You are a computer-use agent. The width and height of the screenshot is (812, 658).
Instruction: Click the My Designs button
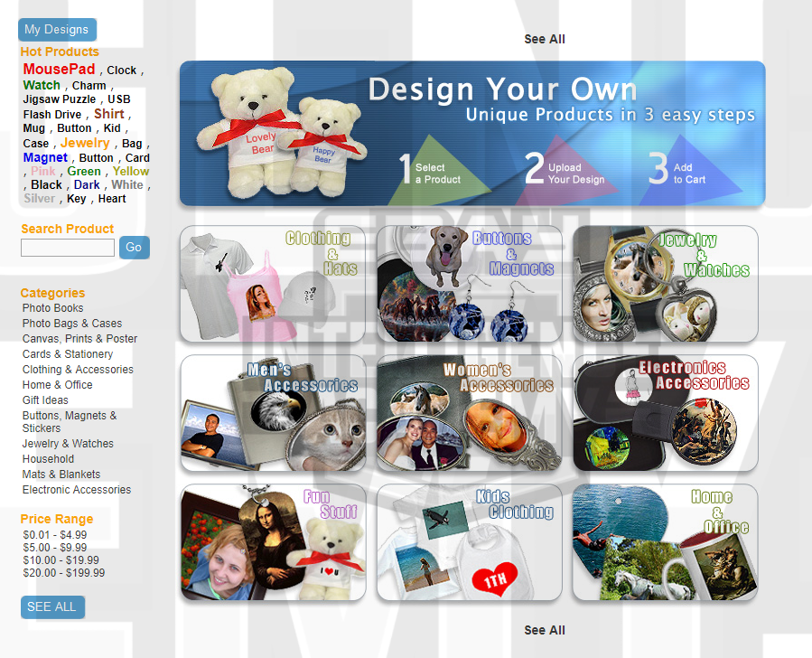tap(57, 30)
